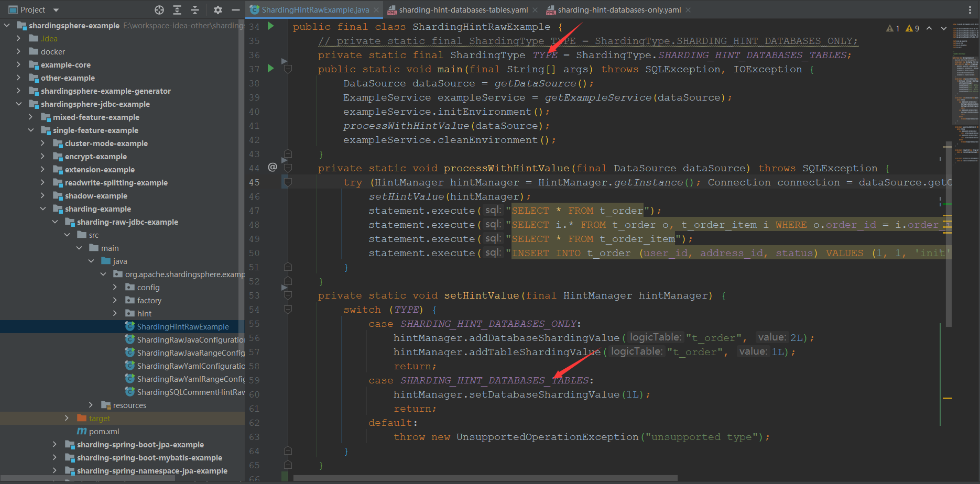Image resolution: width=980 pixels, height=484 pixels.
Task: Click the run icon next to class declaration line 34
Action: pyautogui.click(x=270, y=26)
